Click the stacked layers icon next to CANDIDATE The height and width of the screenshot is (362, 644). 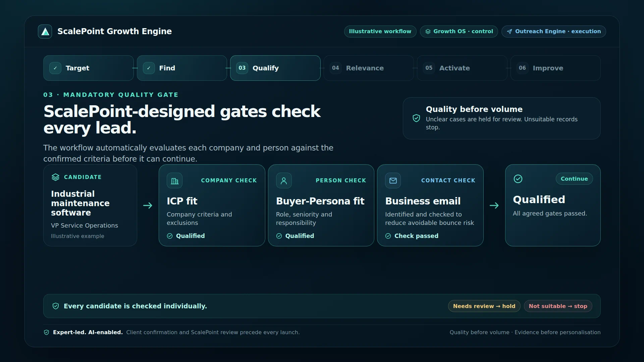coord(55,177)
